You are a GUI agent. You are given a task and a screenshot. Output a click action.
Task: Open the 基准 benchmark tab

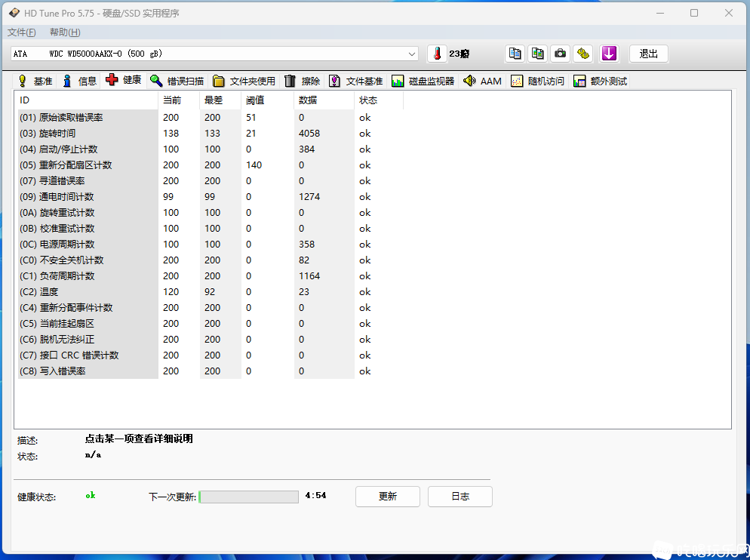click(35, 81)
